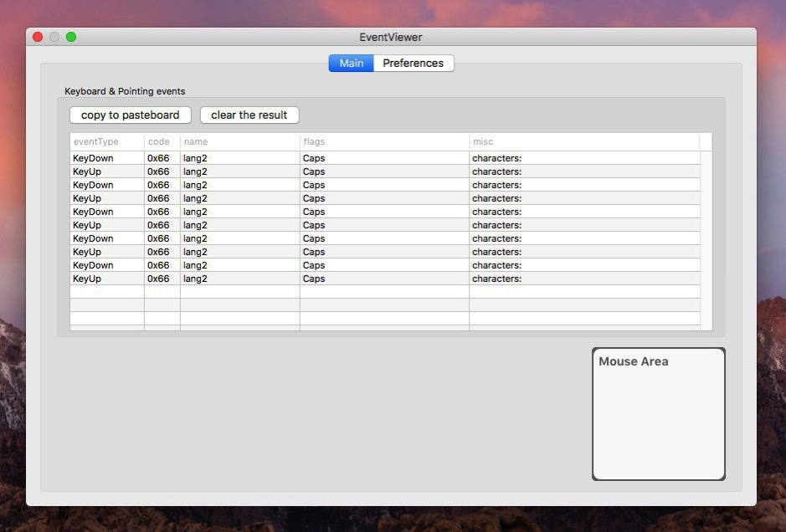Click the events table vertical scrollbar track

[706, 238]
